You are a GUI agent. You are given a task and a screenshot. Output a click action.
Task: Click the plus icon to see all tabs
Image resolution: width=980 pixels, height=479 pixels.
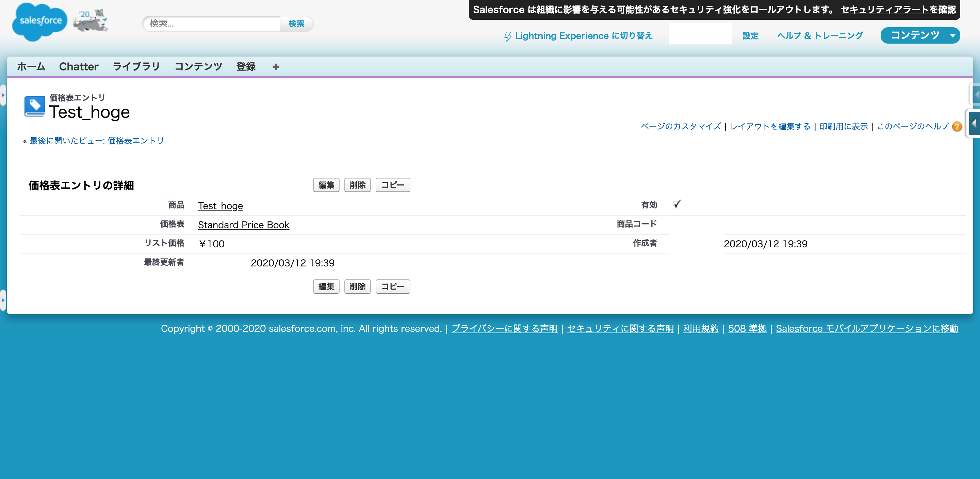pyautogui.click(x=276, y=67)
